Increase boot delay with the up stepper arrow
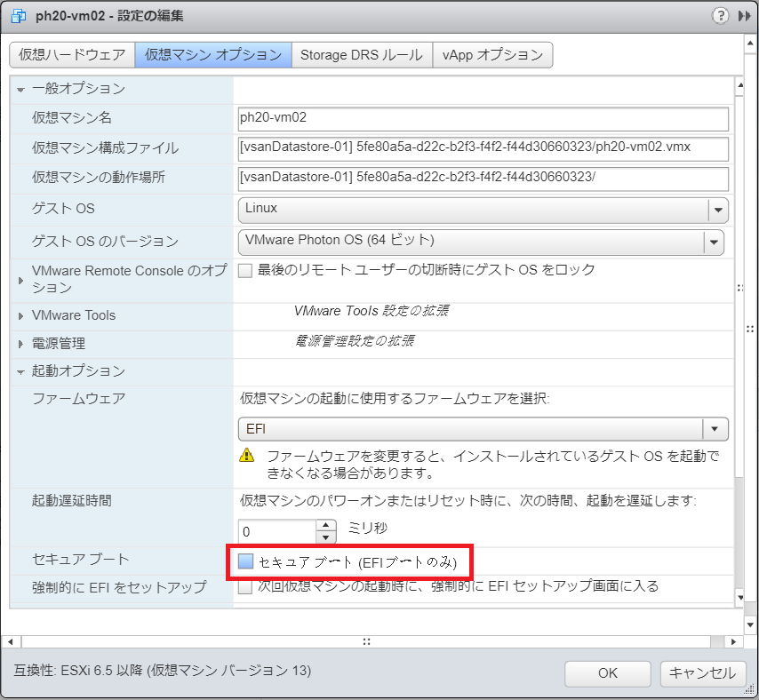The image size is (759, 700). (x=326, y=526)
